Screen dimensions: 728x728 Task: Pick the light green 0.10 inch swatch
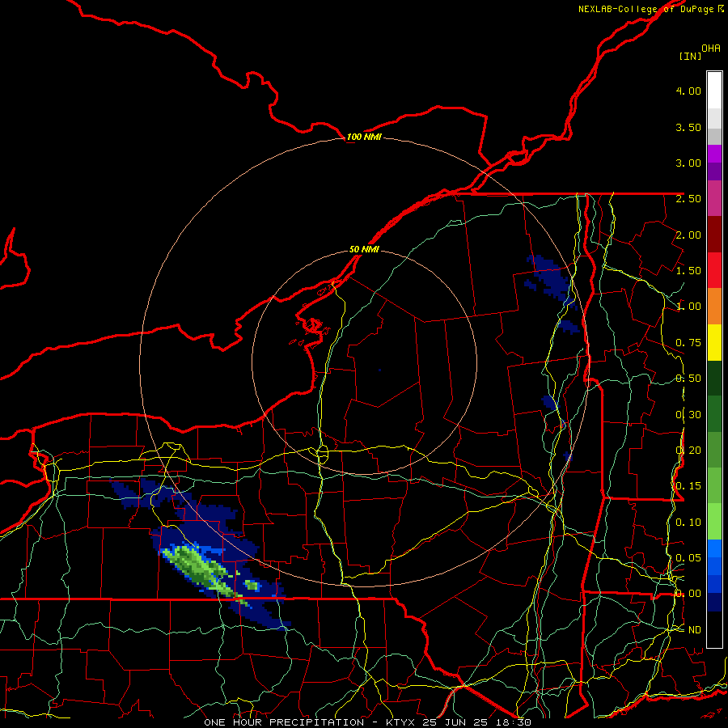[x=714, y=522]
